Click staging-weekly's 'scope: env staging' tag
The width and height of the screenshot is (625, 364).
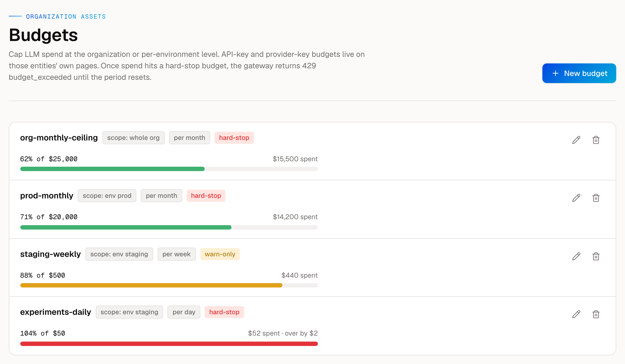click(119, 254)
